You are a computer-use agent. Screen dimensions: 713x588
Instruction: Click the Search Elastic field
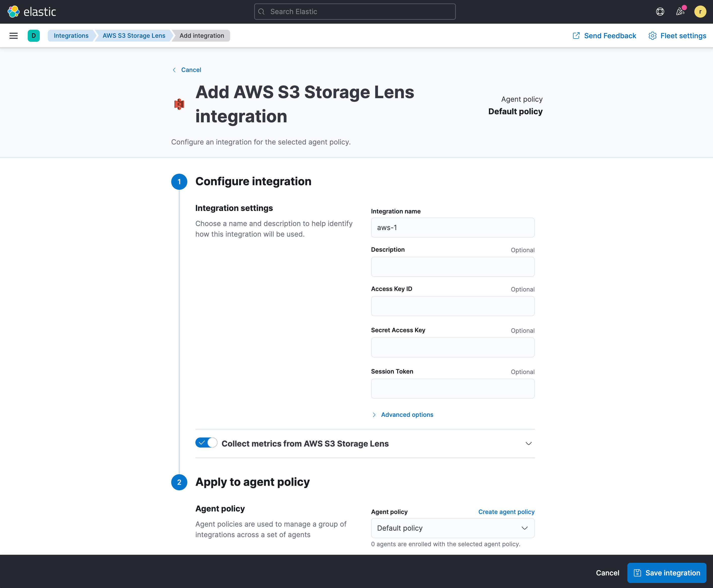click(x=355, y=12)
